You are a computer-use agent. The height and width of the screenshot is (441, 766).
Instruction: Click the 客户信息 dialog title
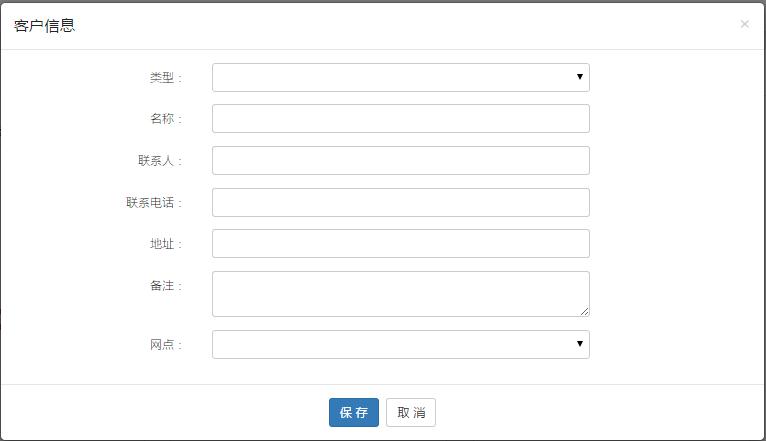pos(44,25)
